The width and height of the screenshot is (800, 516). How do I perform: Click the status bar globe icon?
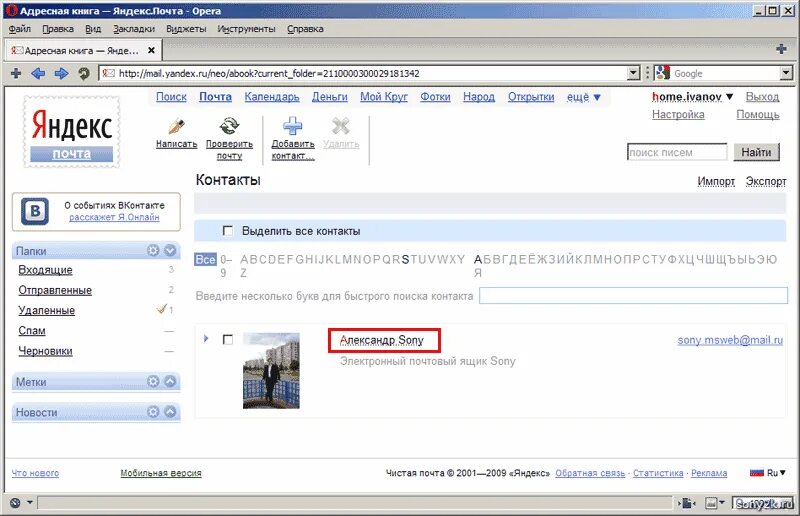point(15,503)
